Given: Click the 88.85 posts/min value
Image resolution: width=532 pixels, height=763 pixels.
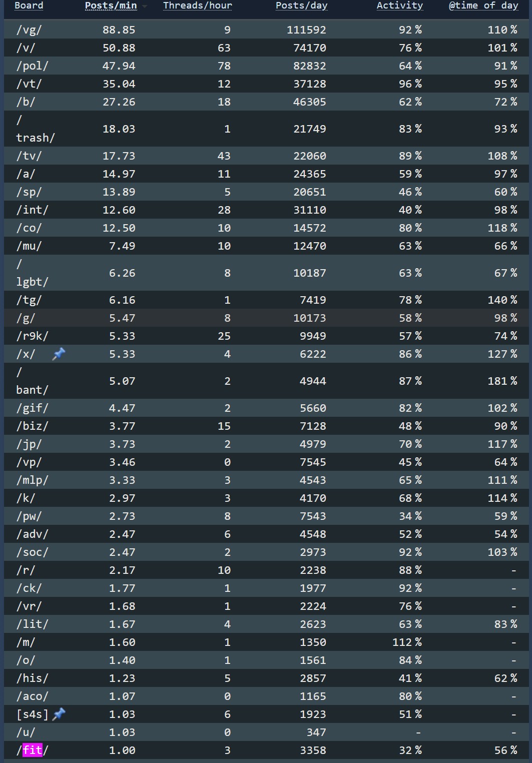Looking at the screenshot, I should (119, 30).
